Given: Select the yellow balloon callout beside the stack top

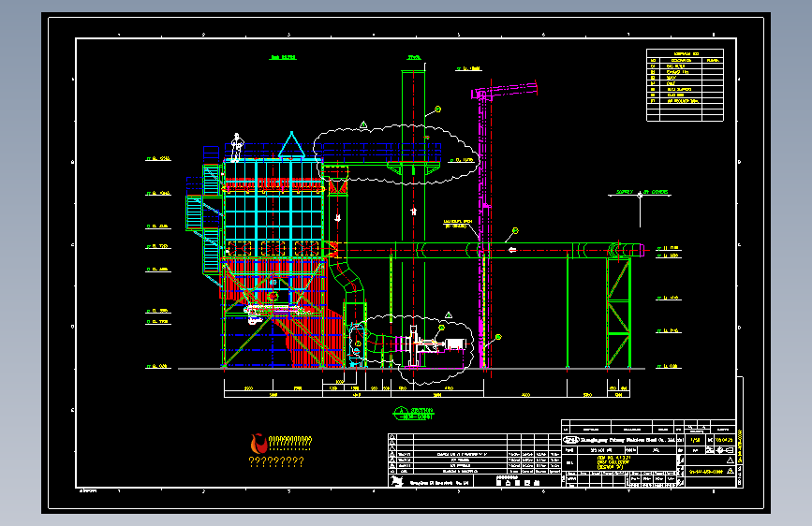Looking at the screenshot, I should click(x=437, y=110).
